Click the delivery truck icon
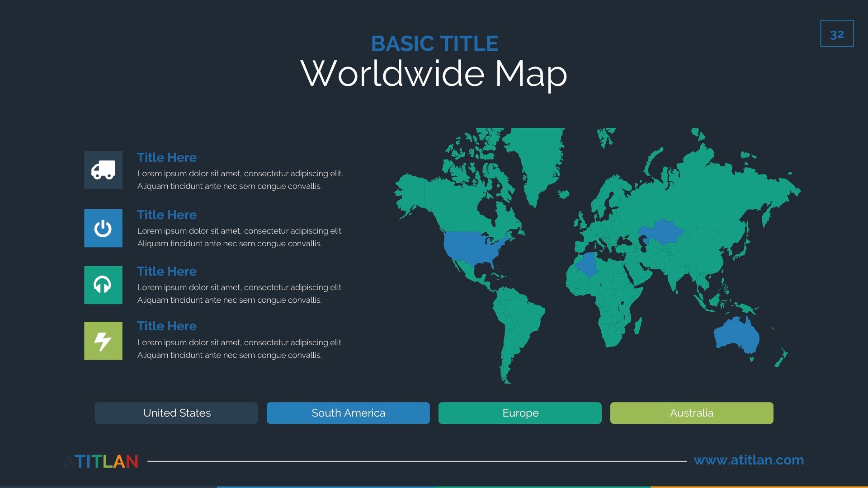The image size is (868, 488). tap(103, 170)
